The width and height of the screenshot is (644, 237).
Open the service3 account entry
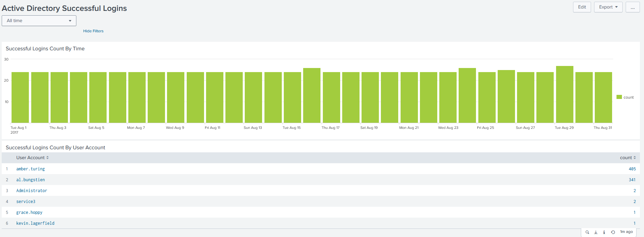pos(26,202)
